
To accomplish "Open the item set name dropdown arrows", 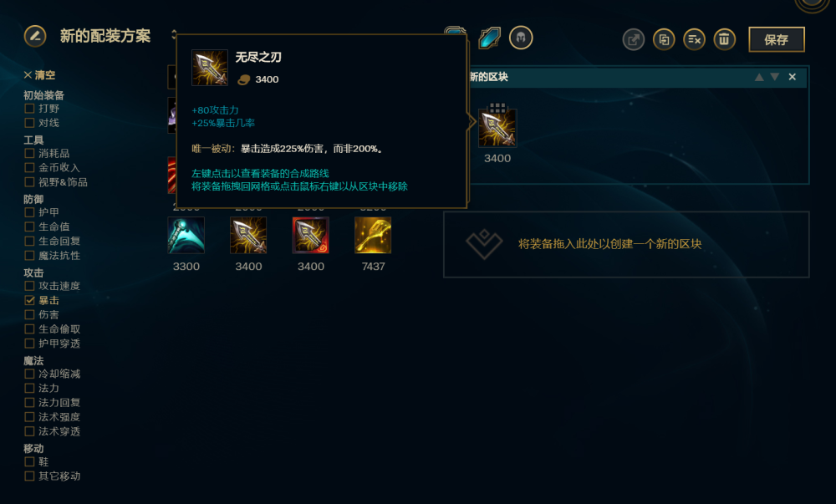I will point(174,35).
